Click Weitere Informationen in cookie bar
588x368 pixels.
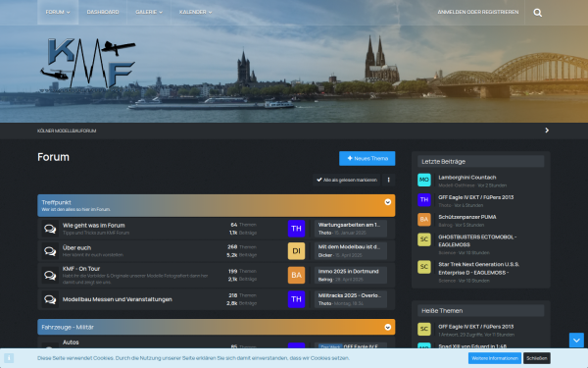coord(495,358)
